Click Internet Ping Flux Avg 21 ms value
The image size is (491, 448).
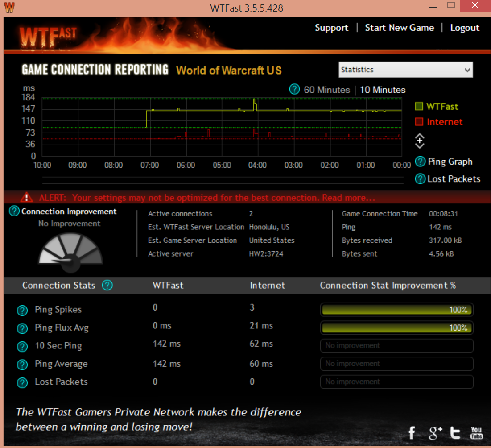click(x=261, y=326)
